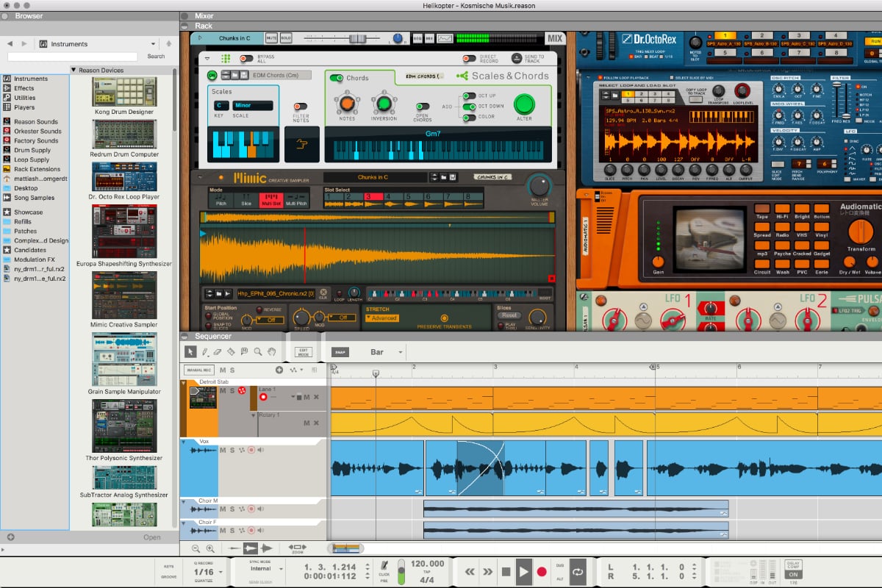The height and width of the screenshot is (588, 882).
Task: Select Players in browser sidebar
Action: pyautogui.click(x=24, y=107)
